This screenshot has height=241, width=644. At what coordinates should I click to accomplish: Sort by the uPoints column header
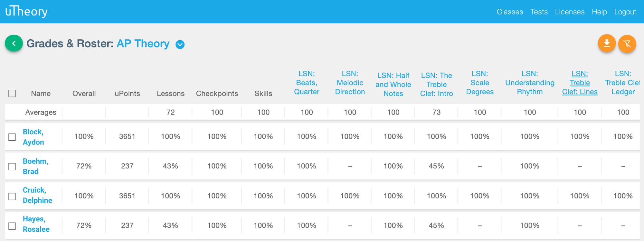tap(127, 94)
